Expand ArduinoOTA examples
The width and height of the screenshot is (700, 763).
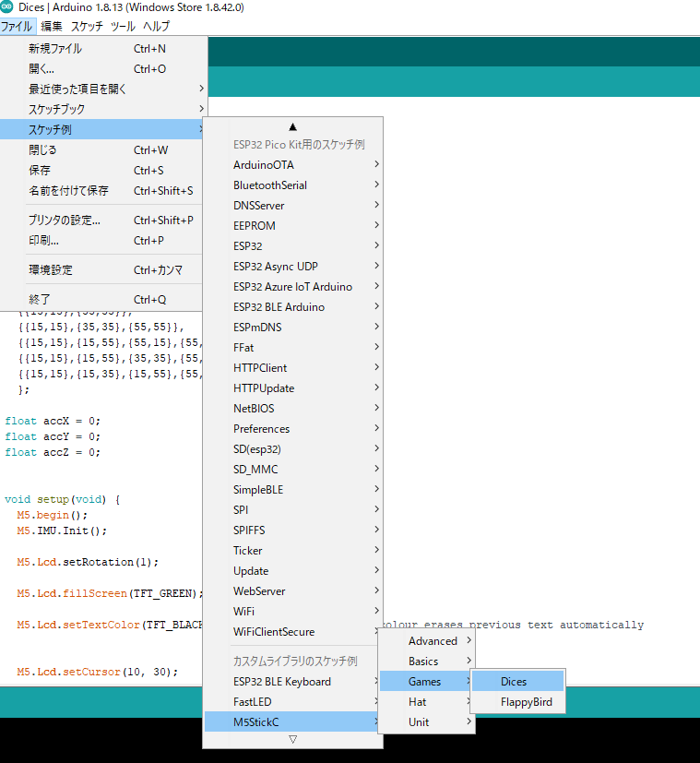(x=293, y=165)
